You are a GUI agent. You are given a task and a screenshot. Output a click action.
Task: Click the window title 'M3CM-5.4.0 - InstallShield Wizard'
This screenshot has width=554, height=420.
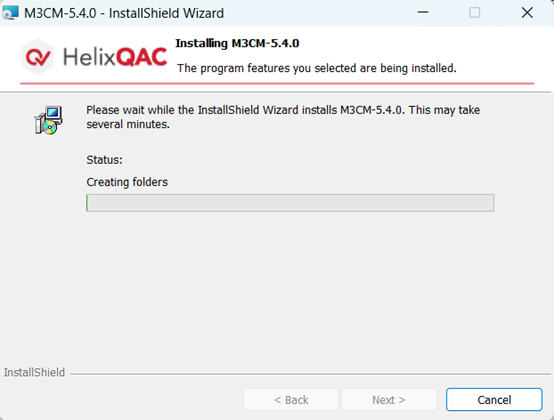pos(124,13)
